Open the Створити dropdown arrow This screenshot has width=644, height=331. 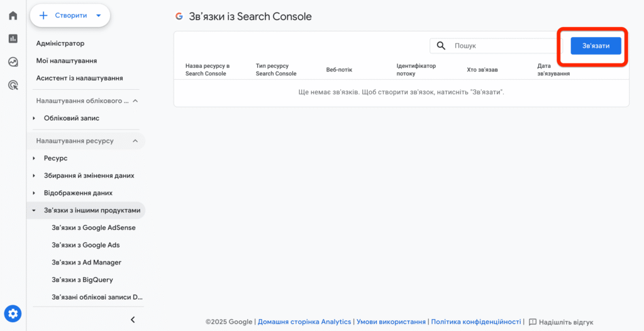click(98, 16)
